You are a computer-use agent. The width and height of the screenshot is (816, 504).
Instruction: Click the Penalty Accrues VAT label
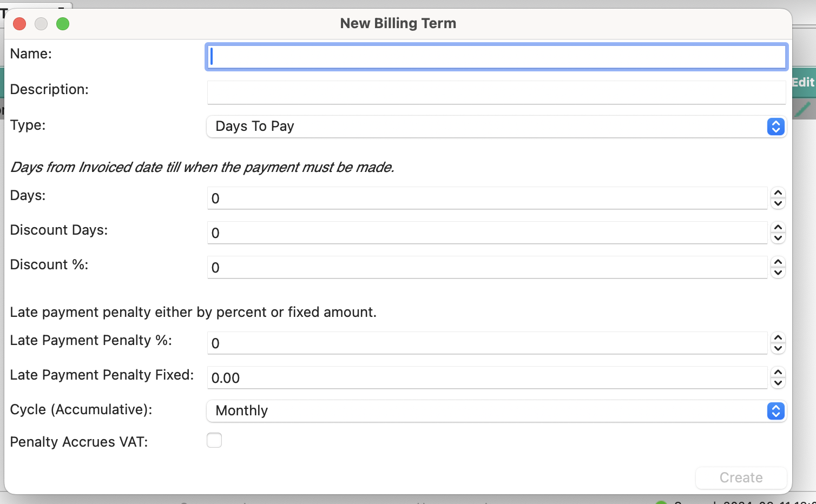[79, 442]
